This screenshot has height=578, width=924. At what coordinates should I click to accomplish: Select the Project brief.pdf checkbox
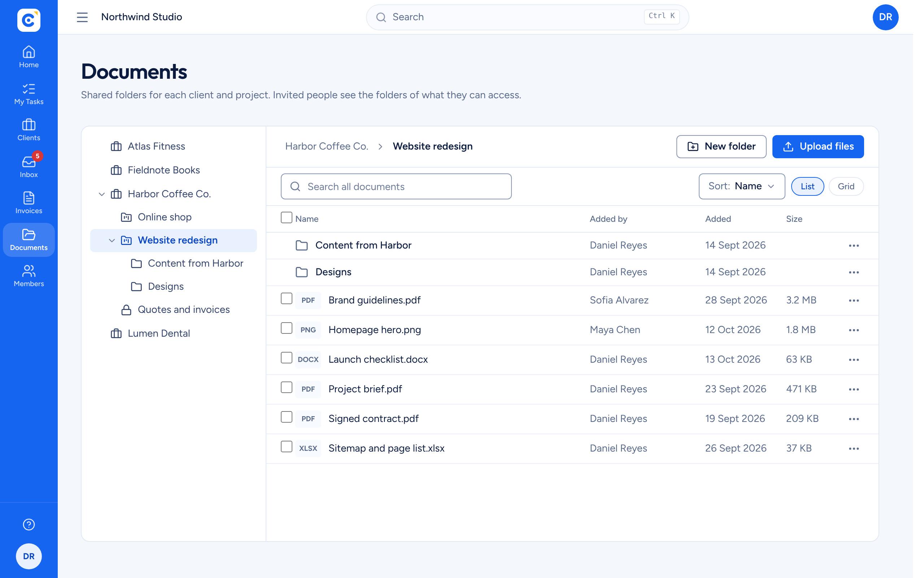pos(286,387)
